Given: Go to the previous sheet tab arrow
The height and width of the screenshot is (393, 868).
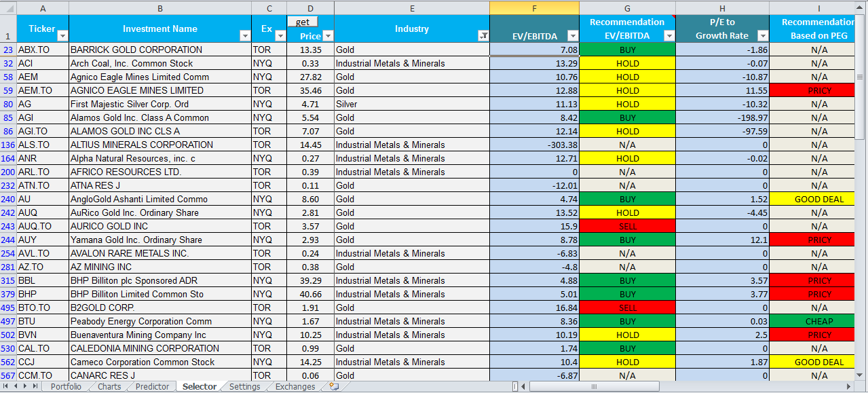Looking at the screenshot, I should [16, 387].
